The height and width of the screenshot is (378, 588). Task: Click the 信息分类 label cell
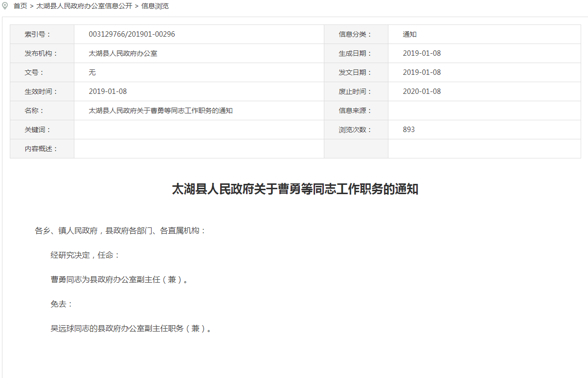click(356, 34)
